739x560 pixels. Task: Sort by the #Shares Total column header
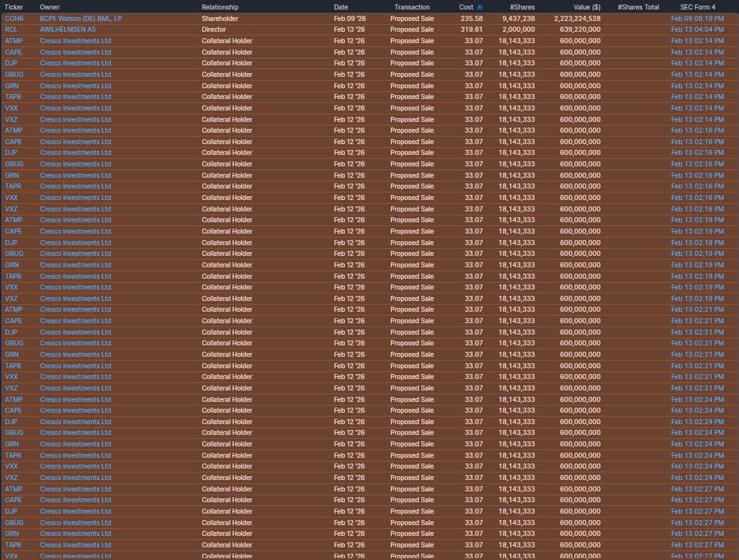[x=638, y=7]
